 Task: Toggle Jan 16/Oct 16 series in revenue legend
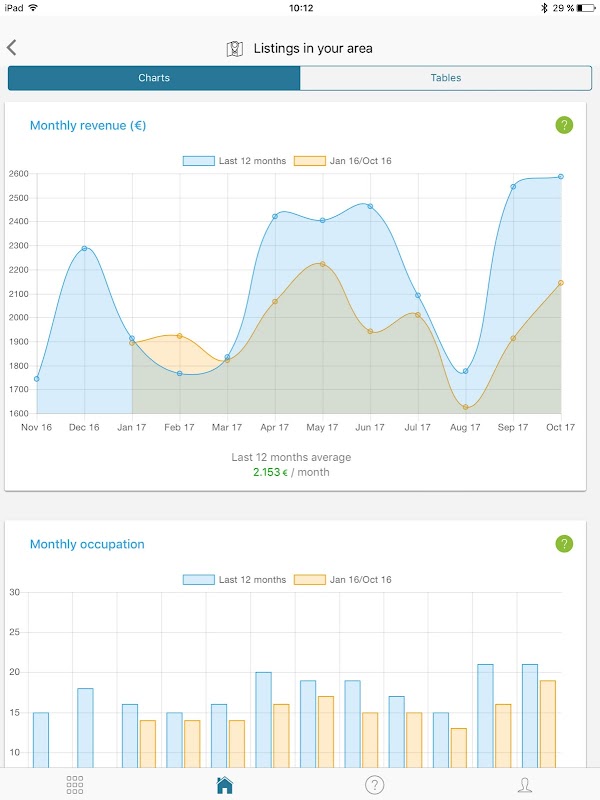(343, 161)
